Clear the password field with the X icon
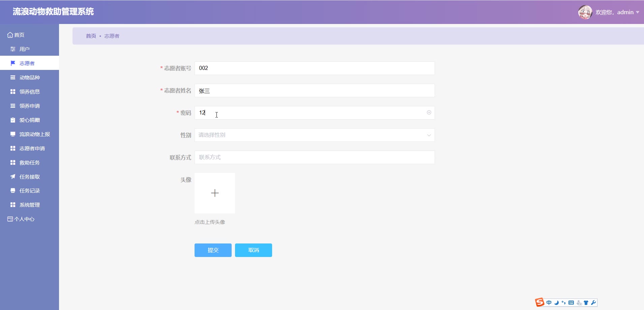The image size is (644, 310). (x=429, y=112)
